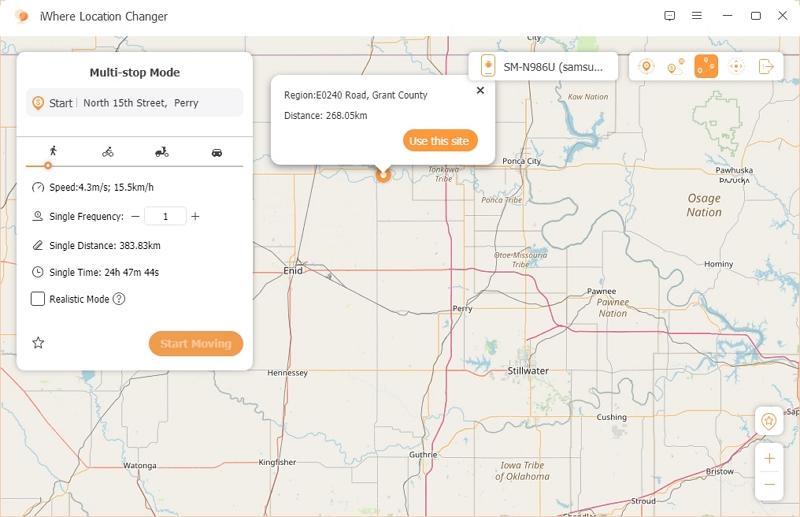Select motorbike speed mode icon
The image size is (800, 517).
pos(162,152)
